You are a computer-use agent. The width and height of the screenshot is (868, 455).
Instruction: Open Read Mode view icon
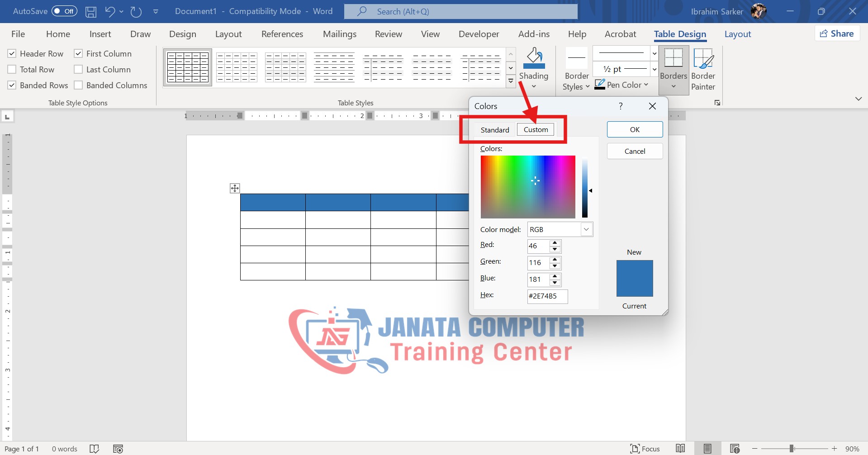click(680, 449)
